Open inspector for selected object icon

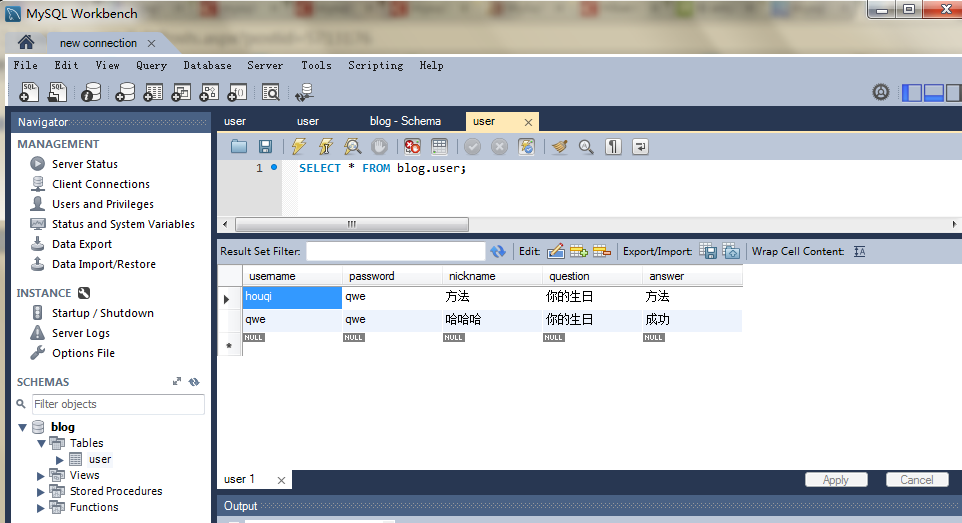tap(91, 92)
